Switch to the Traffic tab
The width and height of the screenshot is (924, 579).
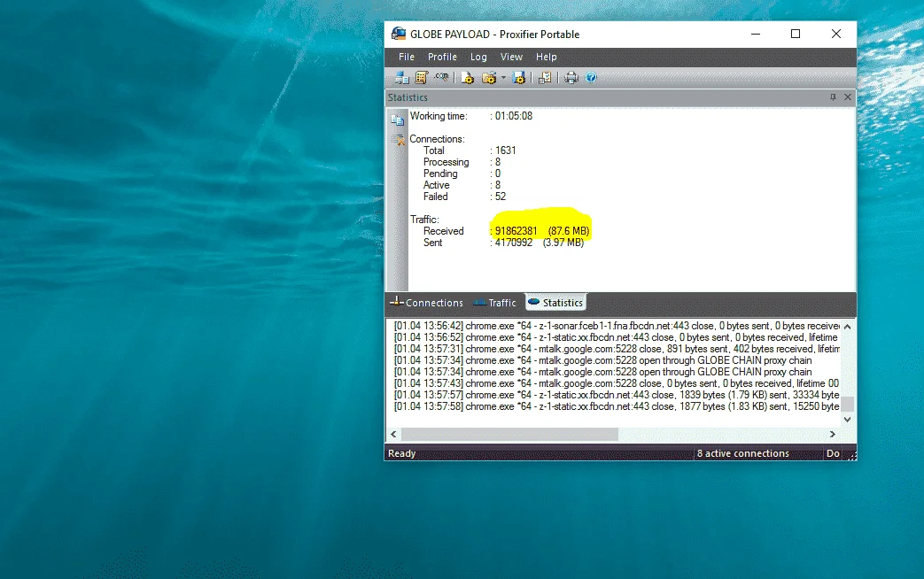tap(495, 303)
